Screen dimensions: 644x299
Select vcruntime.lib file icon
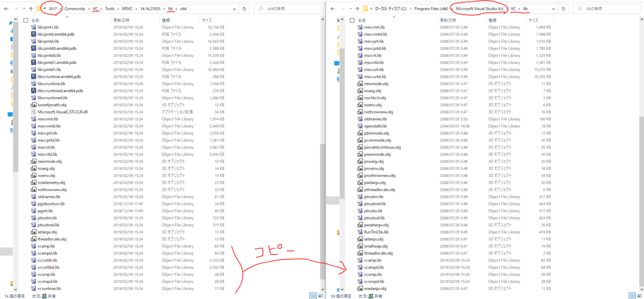[x=33, y=289]
